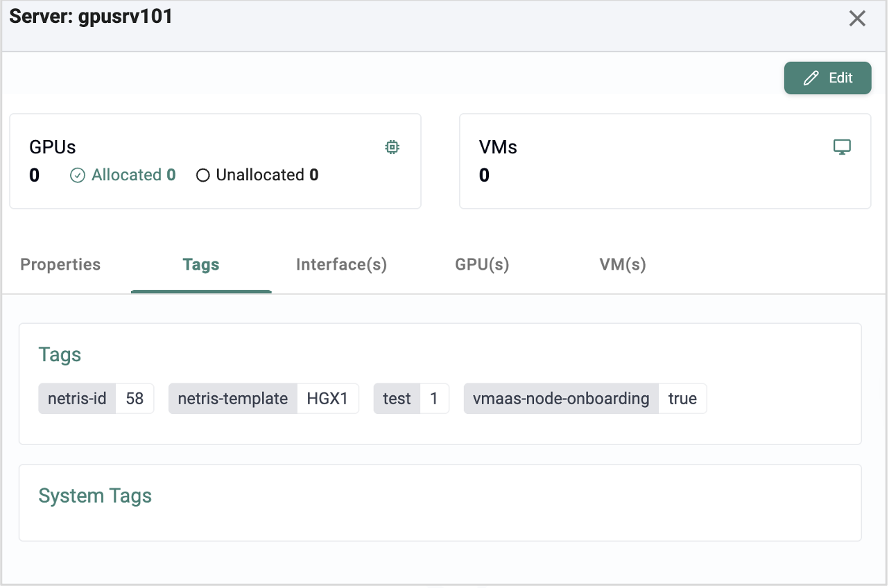Click the Allocated checkmark circle icon
889x588 pixels.
(78, 175)
